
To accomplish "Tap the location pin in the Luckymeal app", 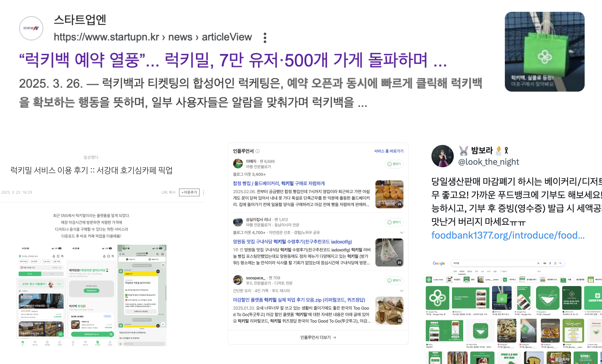I will coord(20,256).
